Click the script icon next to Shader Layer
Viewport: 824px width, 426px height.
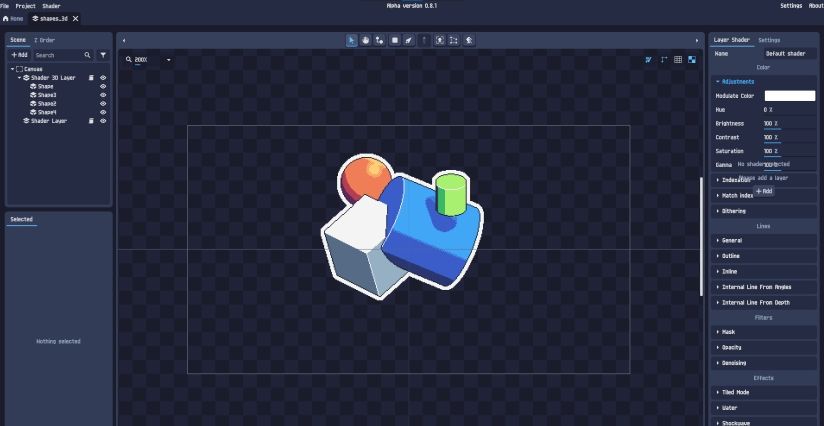point(91,121)
